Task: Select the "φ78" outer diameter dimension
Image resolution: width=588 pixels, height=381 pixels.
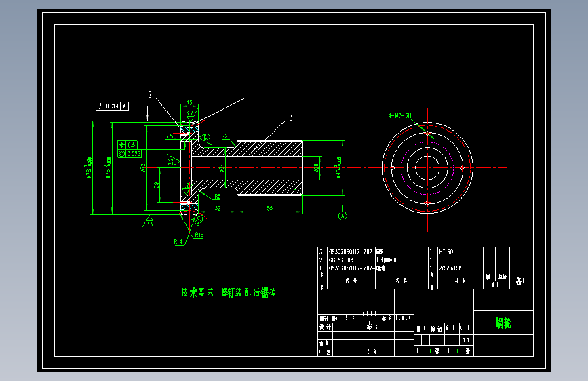Action: (x=88, y=167)
